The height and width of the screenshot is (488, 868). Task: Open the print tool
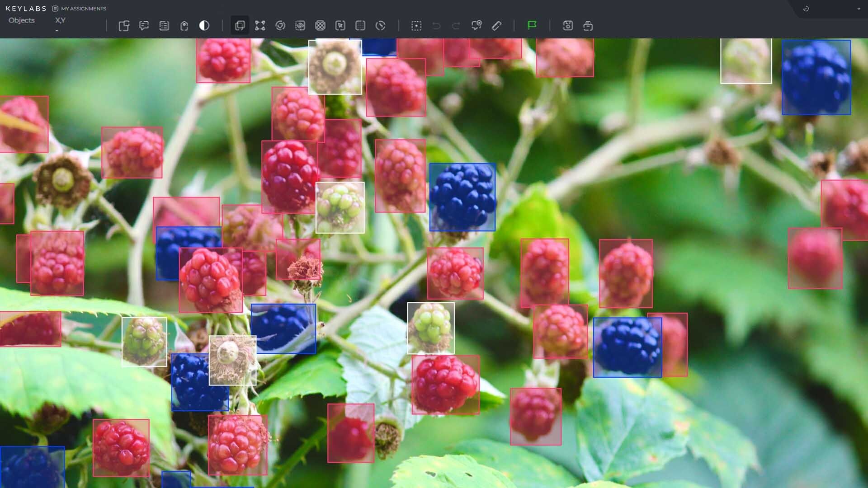point(588,26)
